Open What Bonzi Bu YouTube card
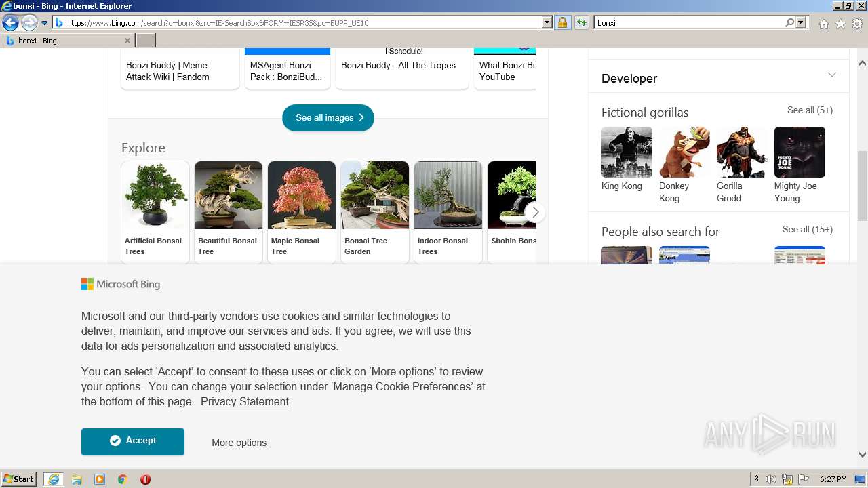Viewport: 868px width, 488px height. [505, 68]
